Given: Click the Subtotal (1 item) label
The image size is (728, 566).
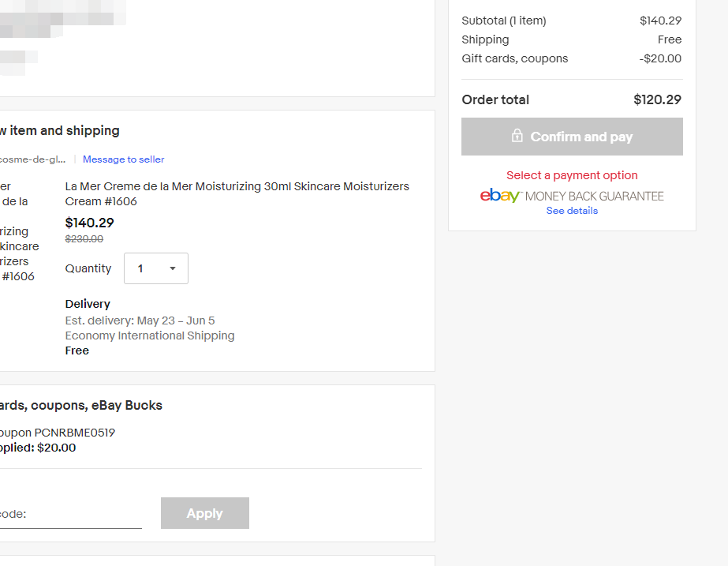Looking at the screenshot, I should click(x=504, y=21).
